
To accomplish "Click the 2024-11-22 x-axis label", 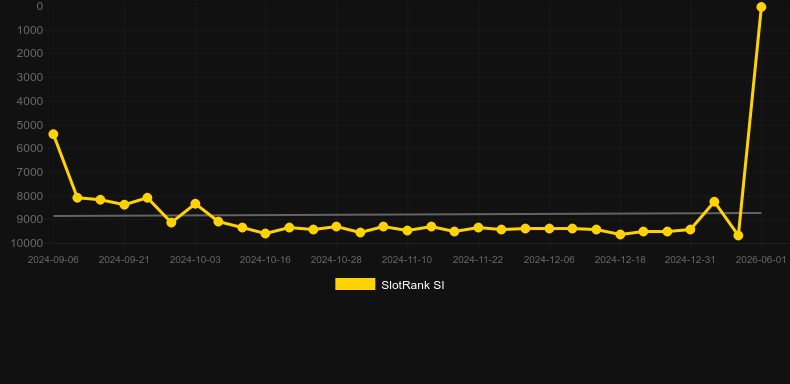I will click(478, 260).
